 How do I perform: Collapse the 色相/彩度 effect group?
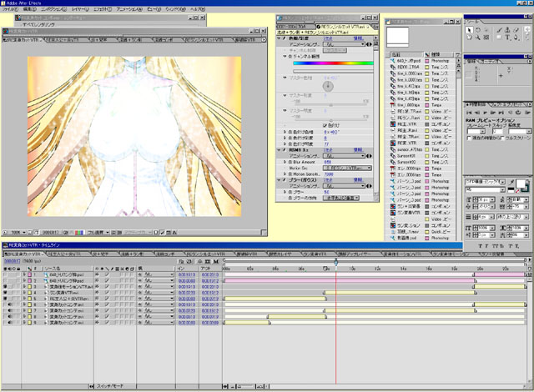tap(279, 38)
